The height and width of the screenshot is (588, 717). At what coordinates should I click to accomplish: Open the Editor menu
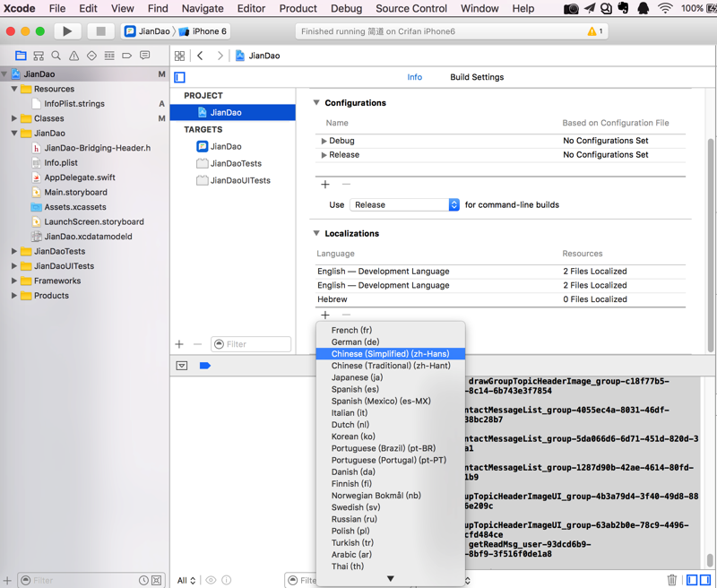[x=251, y=8]
